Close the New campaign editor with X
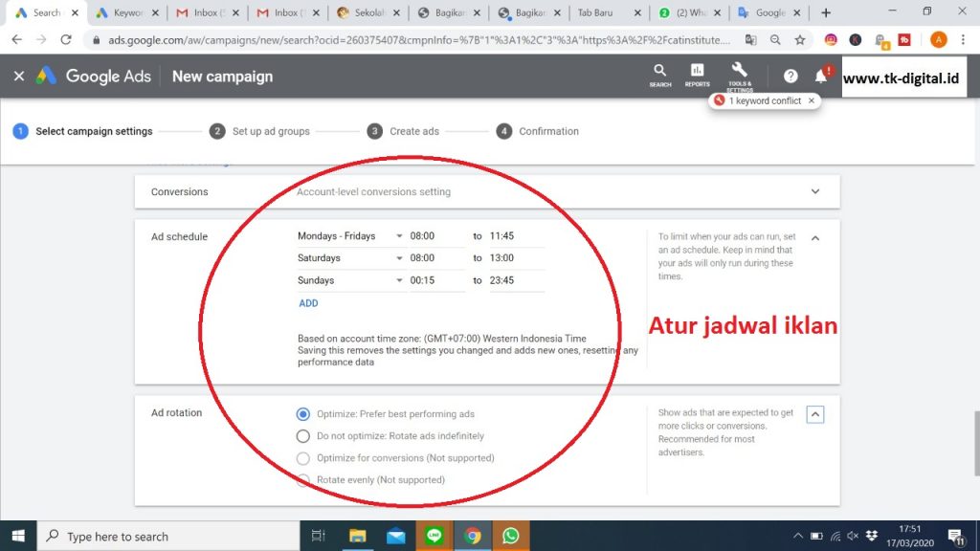The height and width of the screenshot is (551, 980). [19, 77]
